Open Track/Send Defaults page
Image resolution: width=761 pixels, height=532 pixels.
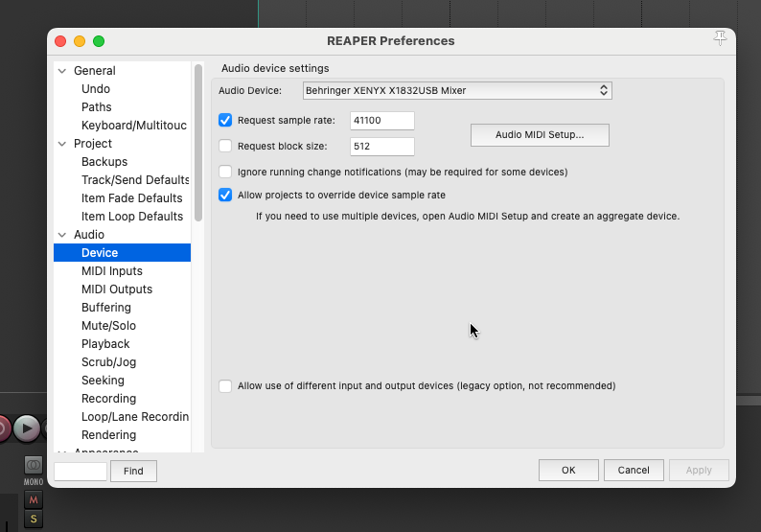tap(135, 180)
